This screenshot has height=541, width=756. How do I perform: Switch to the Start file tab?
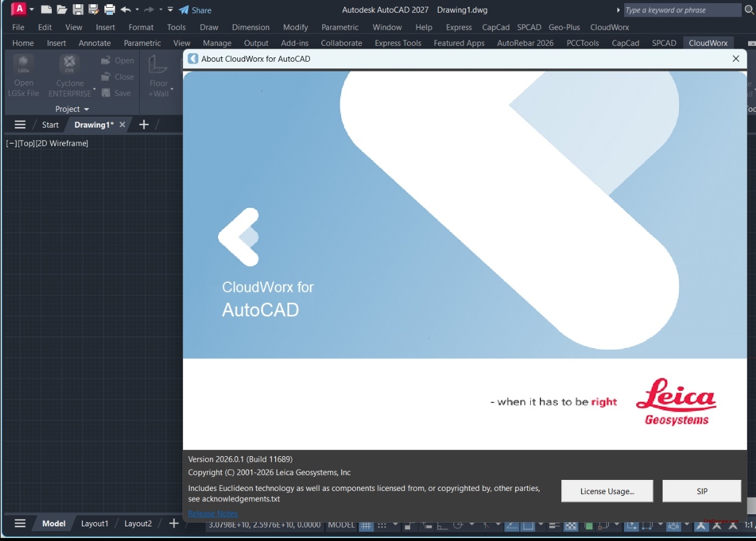(x=50, y=125)
